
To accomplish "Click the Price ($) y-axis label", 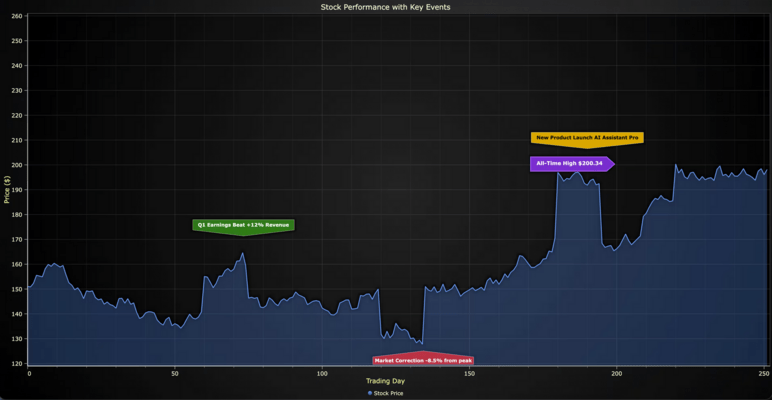I will point(8,189).
